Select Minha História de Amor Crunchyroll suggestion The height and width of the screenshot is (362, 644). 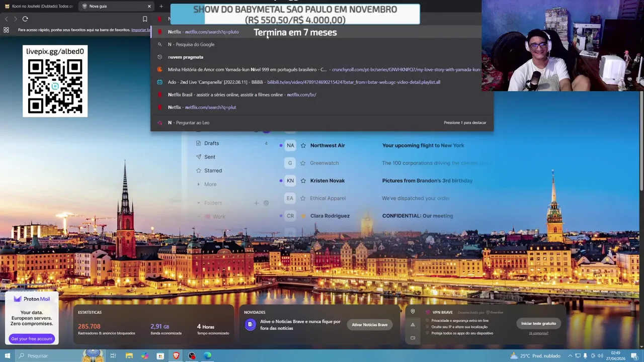(322, 69)
